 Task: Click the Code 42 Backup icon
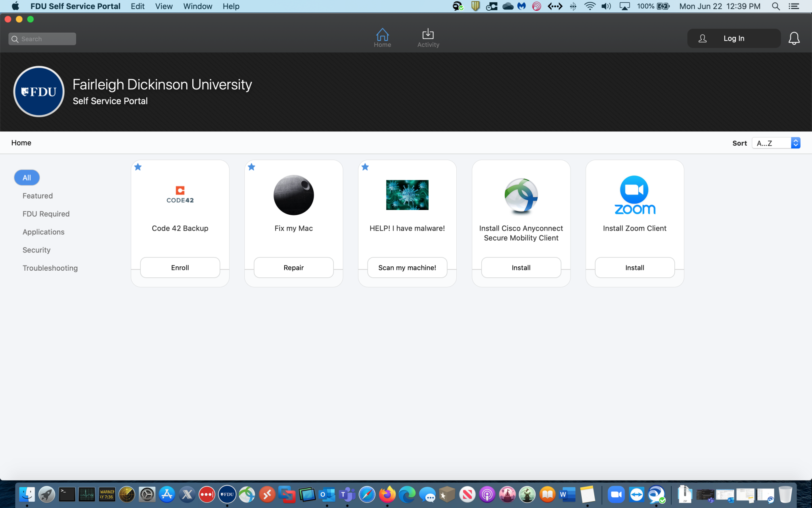pos(180,194)
